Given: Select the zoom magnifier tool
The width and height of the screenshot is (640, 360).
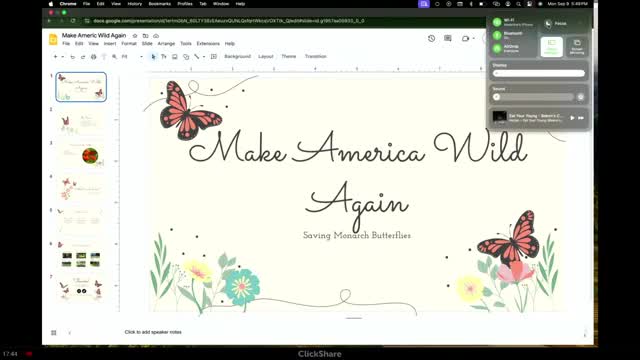Looking at the screenshot, I should tap(114, 57).
